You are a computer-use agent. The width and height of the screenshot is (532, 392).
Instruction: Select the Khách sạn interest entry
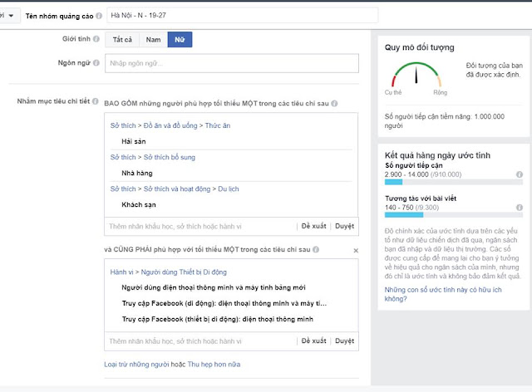tap(139, 205)
